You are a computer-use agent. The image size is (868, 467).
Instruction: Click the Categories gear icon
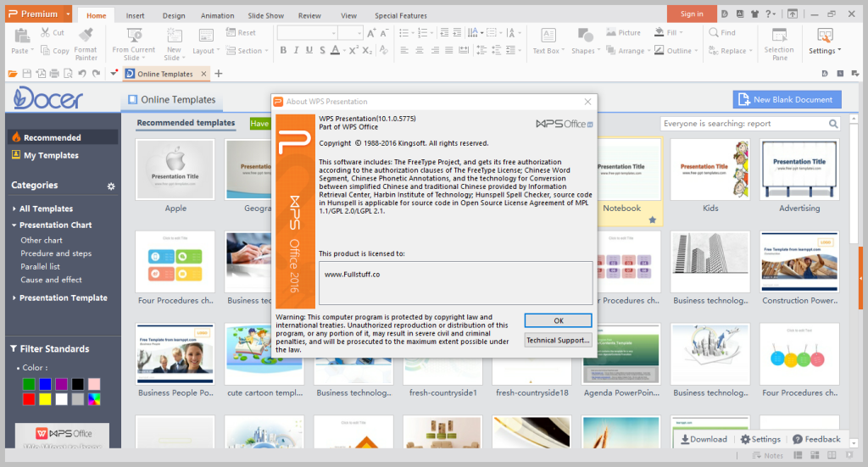(111, 186)
